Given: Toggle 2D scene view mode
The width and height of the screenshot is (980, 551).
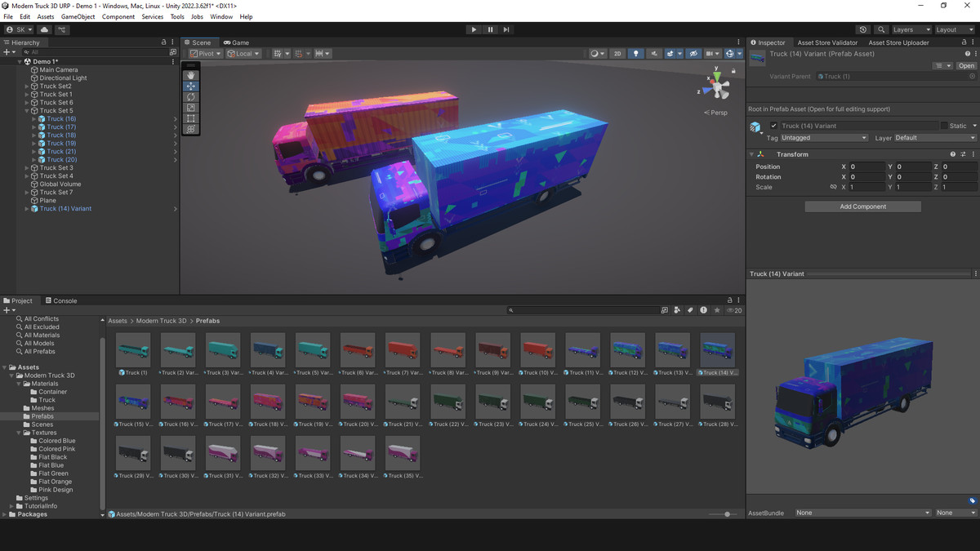Looking at the screenshot, I should pyautogui.click(x=617, y=54).
